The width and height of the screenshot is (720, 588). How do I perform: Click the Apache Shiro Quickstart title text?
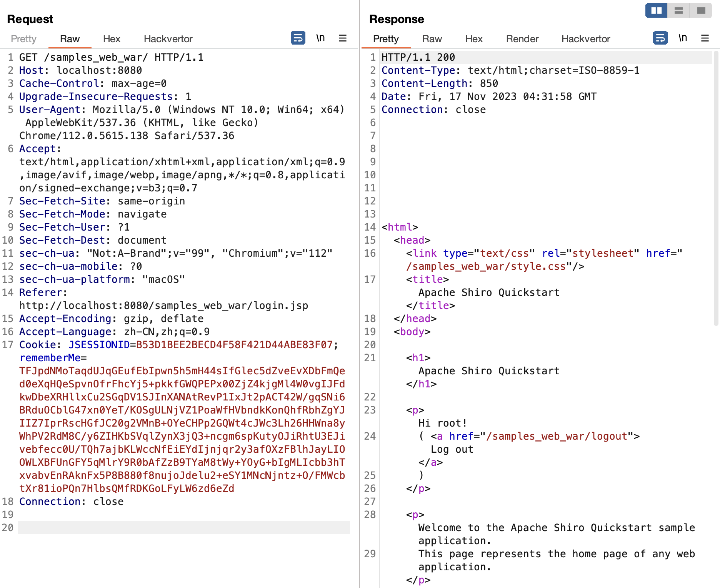point(489,292)
